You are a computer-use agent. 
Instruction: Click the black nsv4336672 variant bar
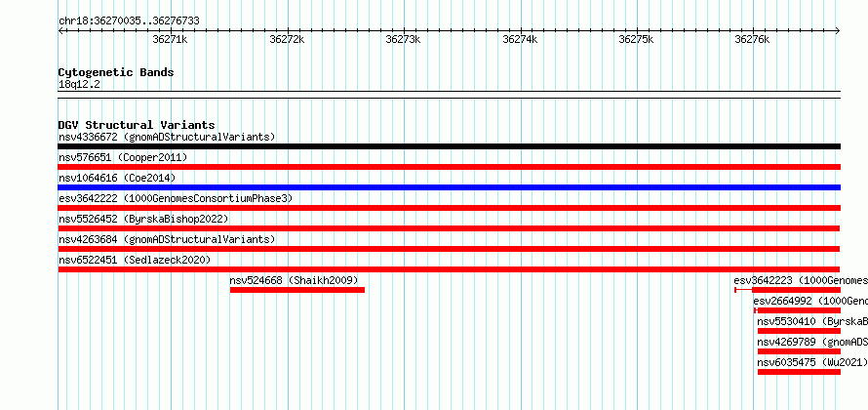450,146
